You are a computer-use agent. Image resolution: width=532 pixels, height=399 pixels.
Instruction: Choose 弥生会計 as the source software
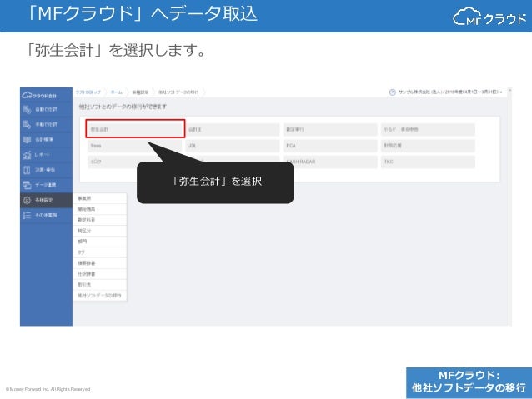tap(135, 129)
